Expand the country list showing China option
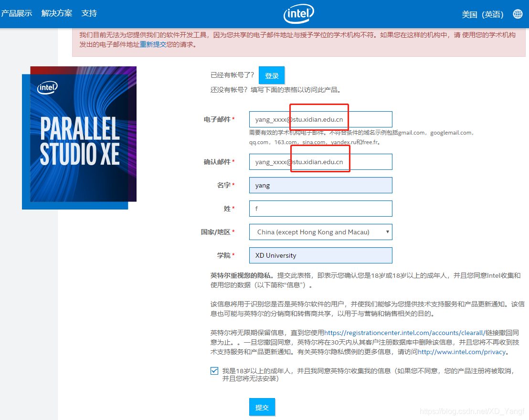The width and height of the screenshot is (529, 420). tap(387, 232)
